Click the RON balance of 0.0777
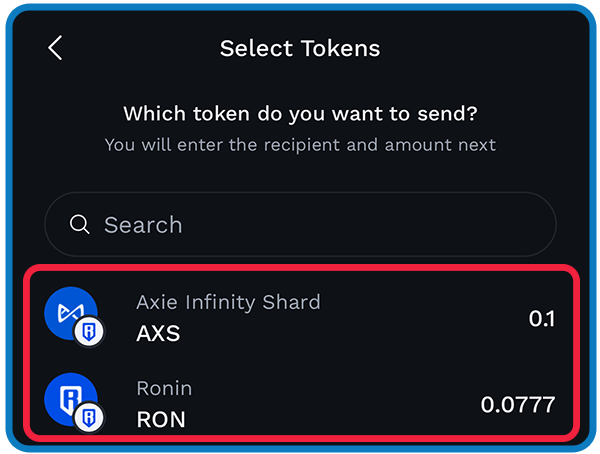This screenshot has width=600, height=454. [x=518, y=405]
